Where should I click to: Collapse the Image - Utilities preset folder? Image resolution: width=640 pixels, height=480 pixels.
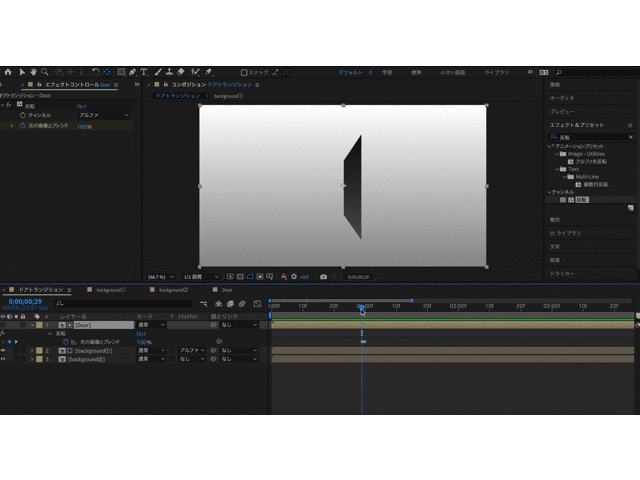[x=557, y=154]
